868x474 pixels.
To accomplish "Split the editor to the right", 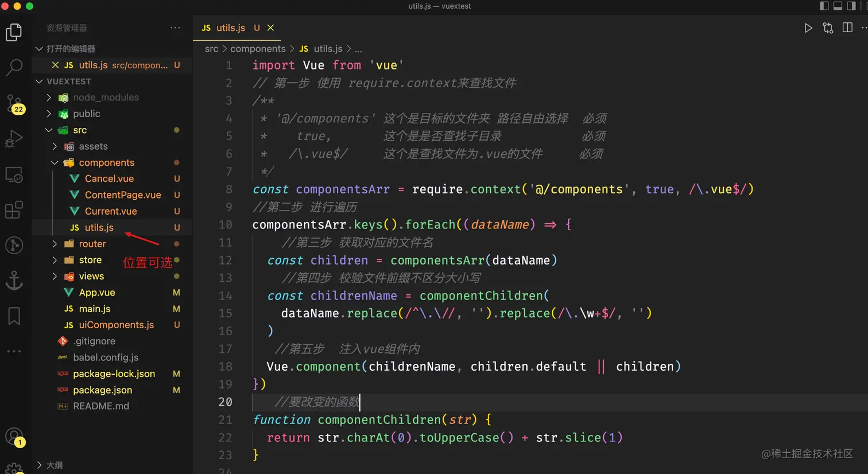I will coord(847,28).
